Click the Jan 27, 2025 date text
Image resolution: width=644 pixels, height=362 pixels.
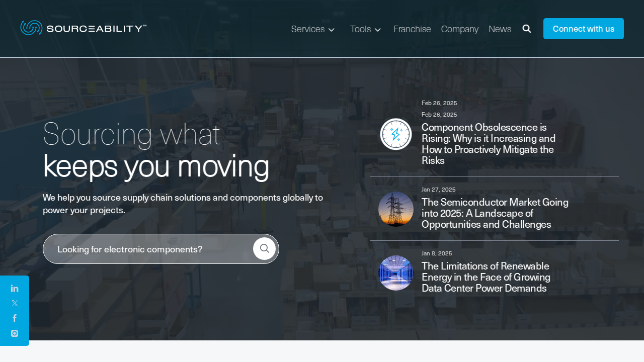tap(438, 190)
